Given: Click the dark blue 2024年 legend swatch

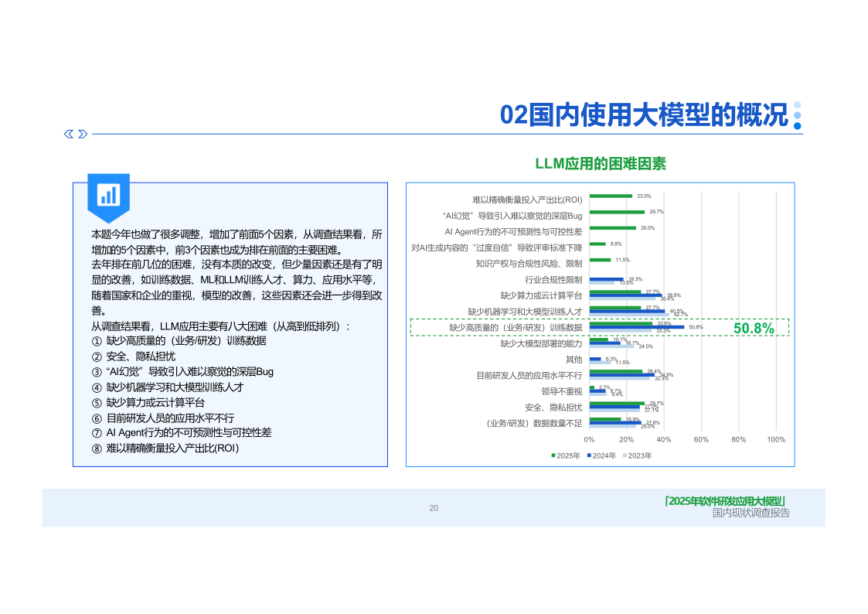Looking at the screenshot, I should coord(589,455).
